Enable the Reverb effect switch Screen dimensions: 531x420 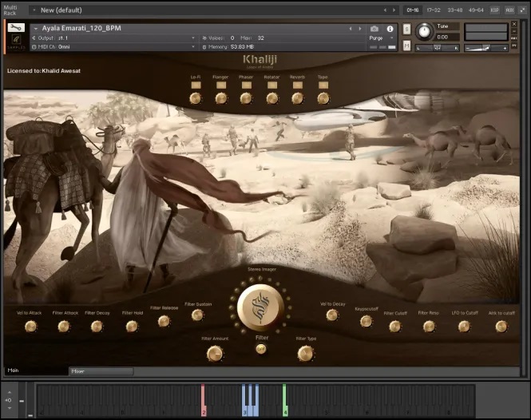(297, 85)
